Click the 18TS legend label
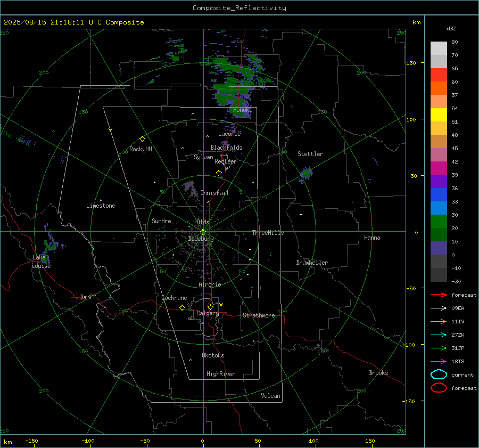479x448 pixels. (458, 362)
